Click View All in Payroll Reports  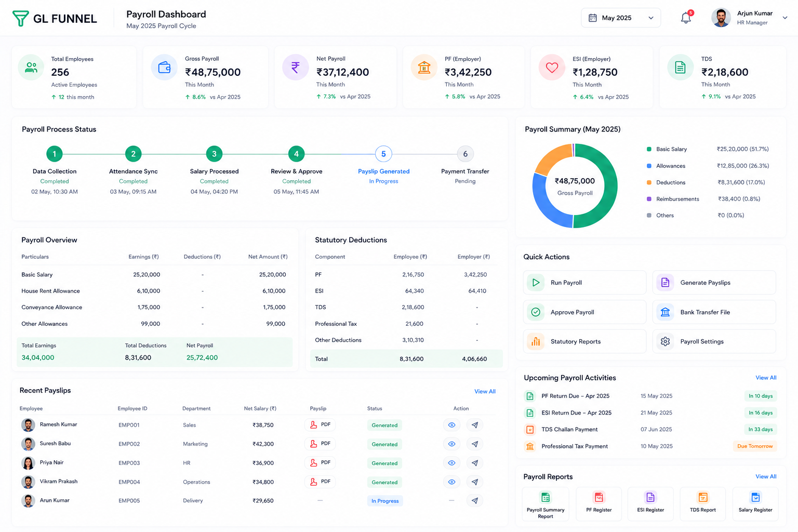pos(766,476)
